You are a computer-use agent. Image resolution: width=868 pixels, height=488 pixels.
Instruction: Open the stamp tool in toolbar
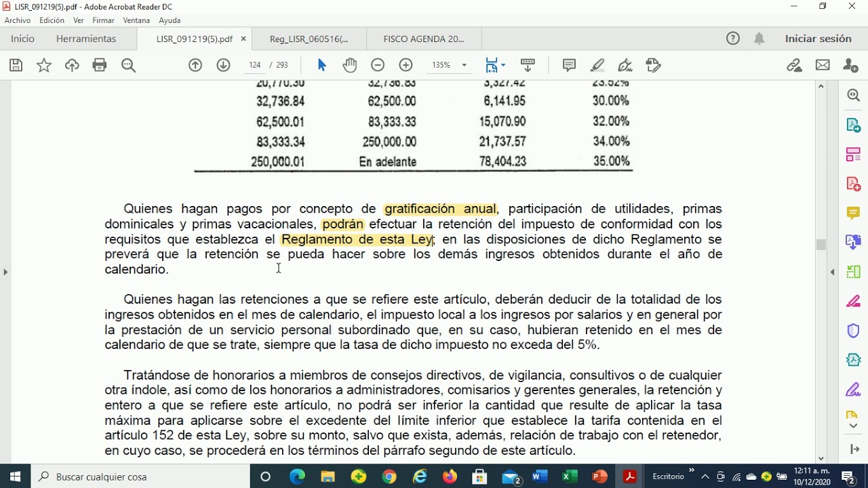(653, 65)
